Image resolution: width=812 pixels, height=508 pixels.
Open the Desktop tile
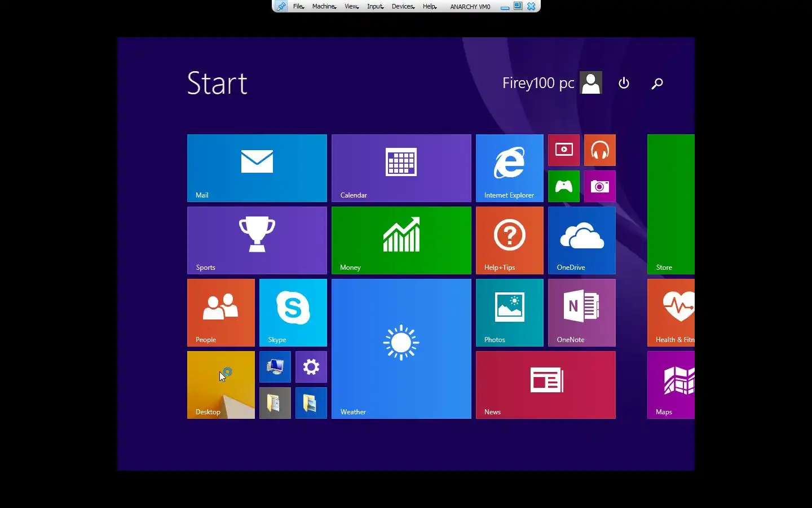221,385
